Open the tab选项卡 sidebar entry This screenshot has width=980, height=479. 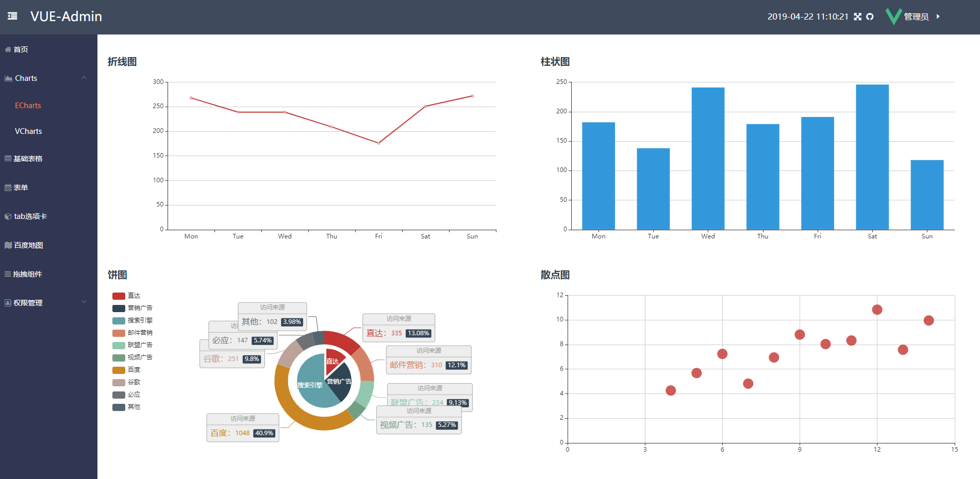pyautogui.click(x=30, y=216)
